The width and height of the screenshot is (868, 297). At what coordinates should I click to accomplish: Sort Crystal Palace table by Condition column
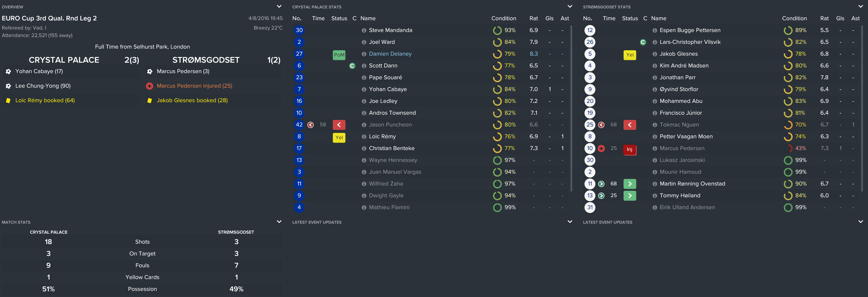(x=503, y=19)
